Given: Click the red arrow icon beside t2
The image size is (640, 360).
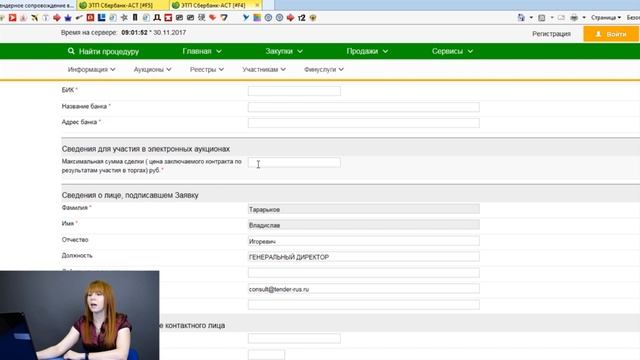Looking at the screenshot, I should (290, 18).
